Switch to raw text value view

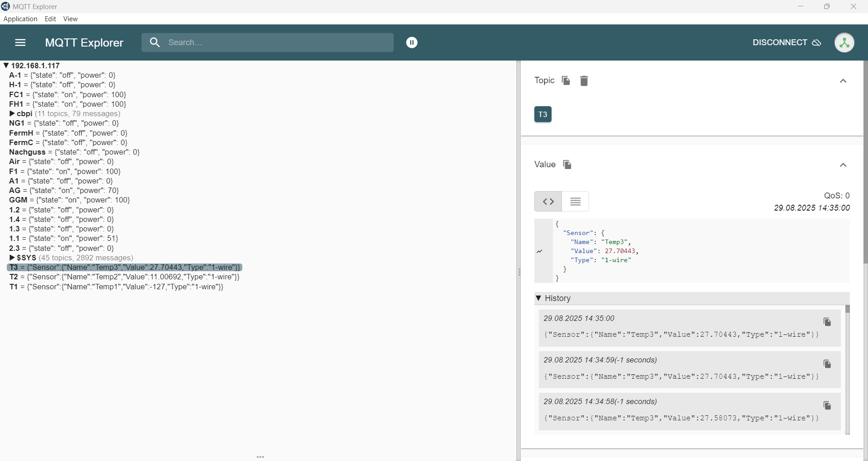(x=575, y=202)
